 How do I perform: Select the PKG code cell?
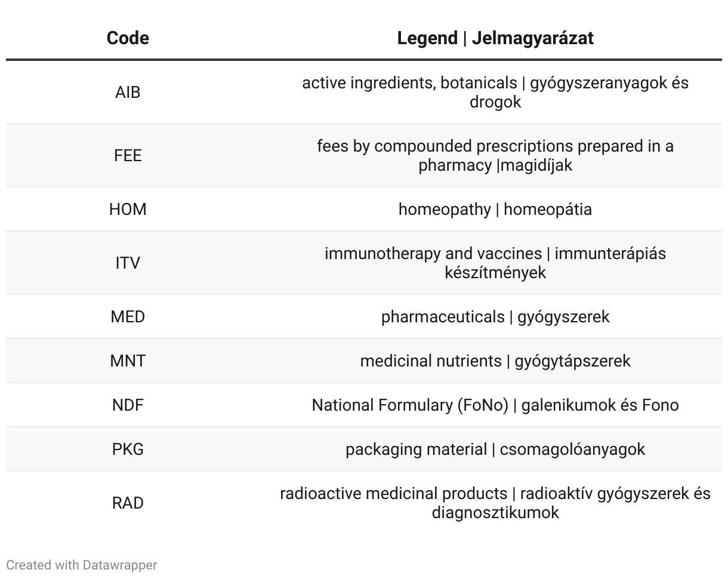[x=128, y=449]
